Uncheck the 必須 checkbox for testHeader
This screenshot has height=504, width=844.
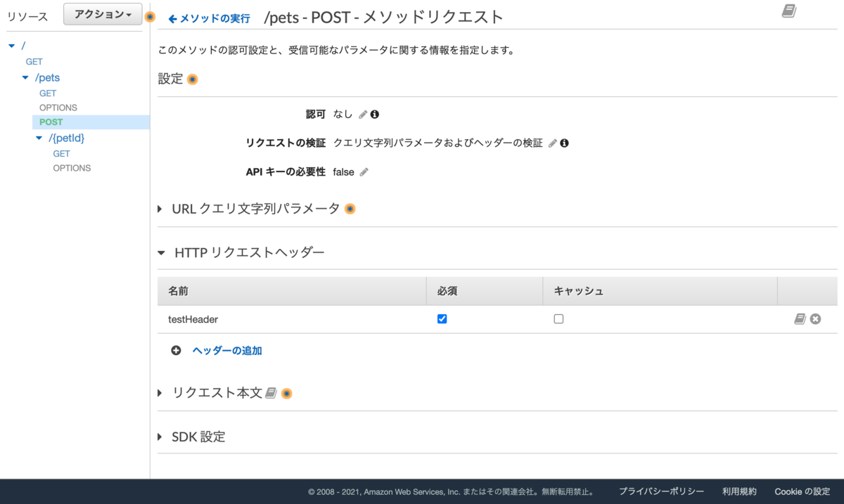pyautogui.click(x=442, y=319)
